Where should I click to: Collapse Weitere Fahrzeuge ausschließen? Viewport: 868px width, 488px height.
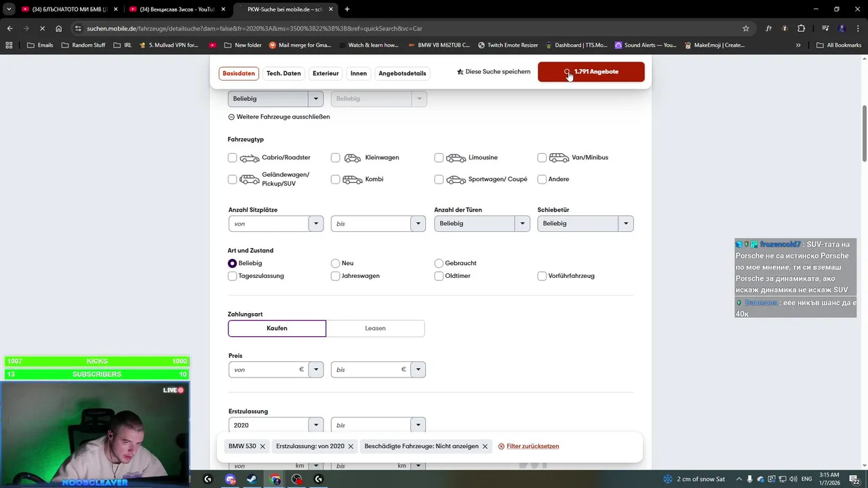pyautogui.click(x=279, y=117)
